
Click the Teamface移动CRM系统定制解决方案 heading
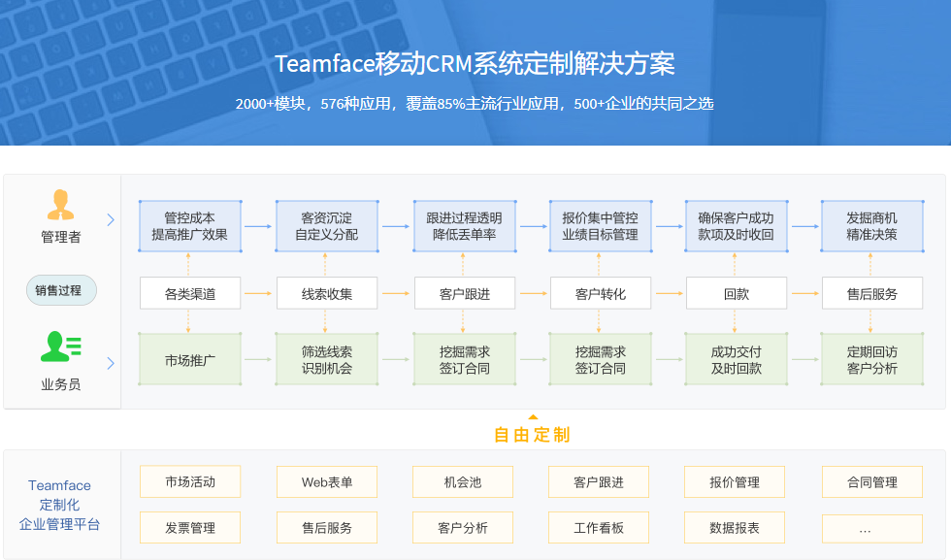point(475,64)
